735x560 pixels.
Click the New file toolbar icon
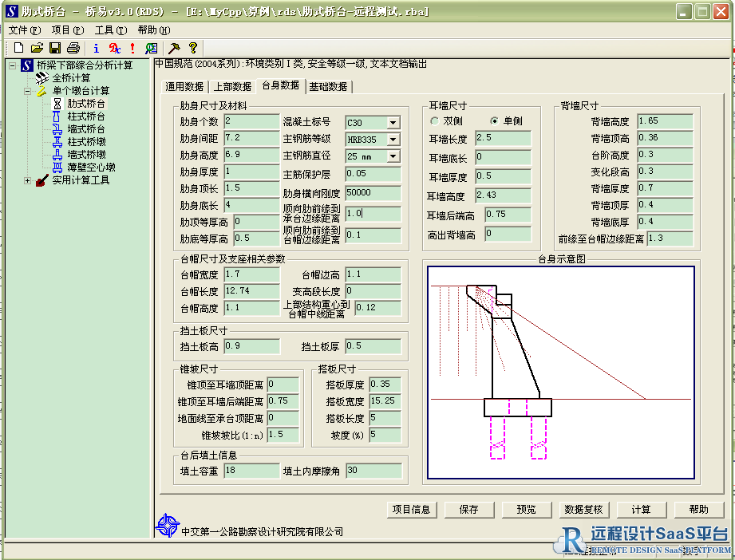tap(19, 48)
